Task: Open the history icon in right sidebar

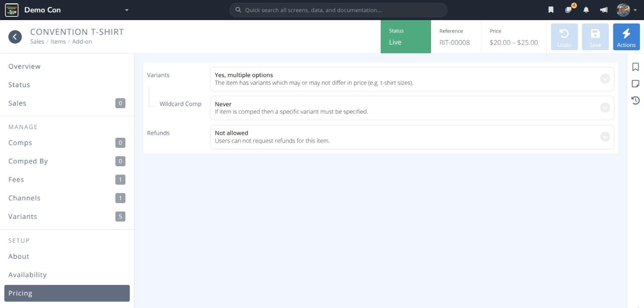Action: click(x=636, y=100)
